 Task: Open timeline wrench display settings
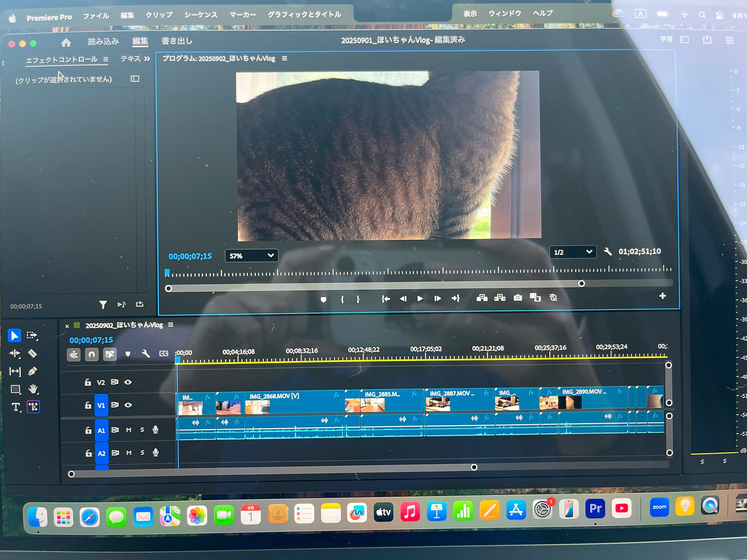point(146,354)
